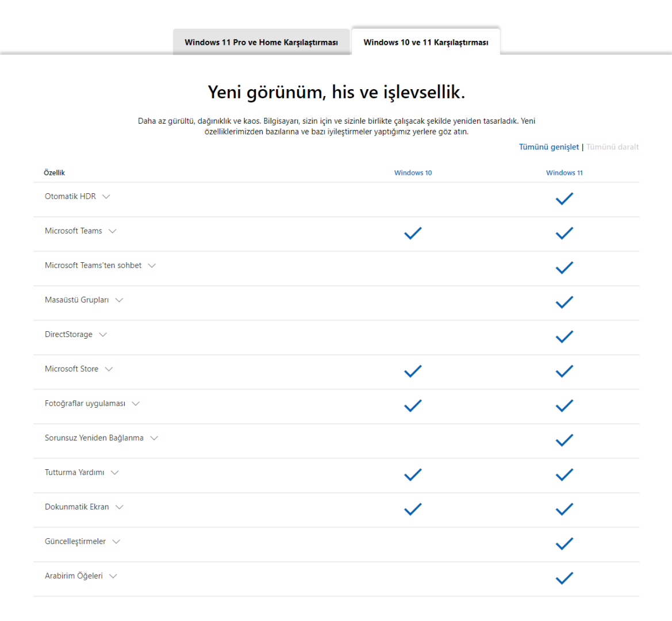Click the Windows 10 checkmark for Dokunmatik Ekran
This screenshot has height=621, width=672.
tap(413, 509)
